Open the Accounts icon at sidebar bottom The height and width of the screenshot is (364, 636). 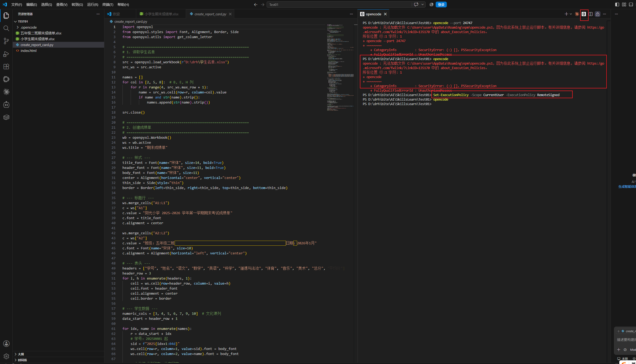point(6,344)
